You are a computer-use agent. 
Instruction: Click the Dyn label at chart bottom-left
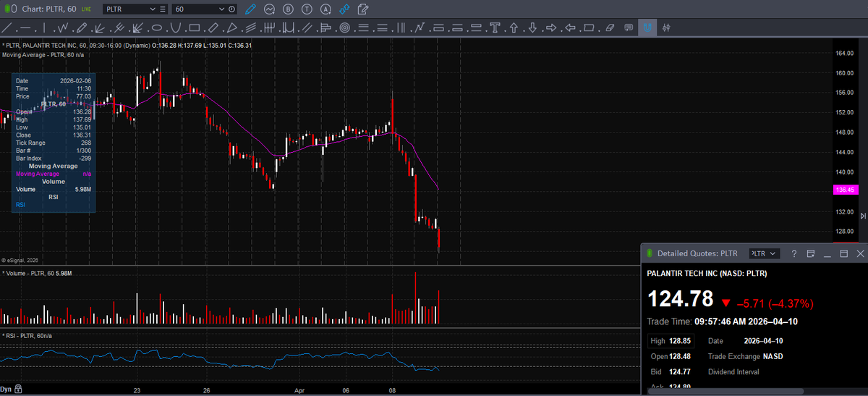tap(7, 389)
